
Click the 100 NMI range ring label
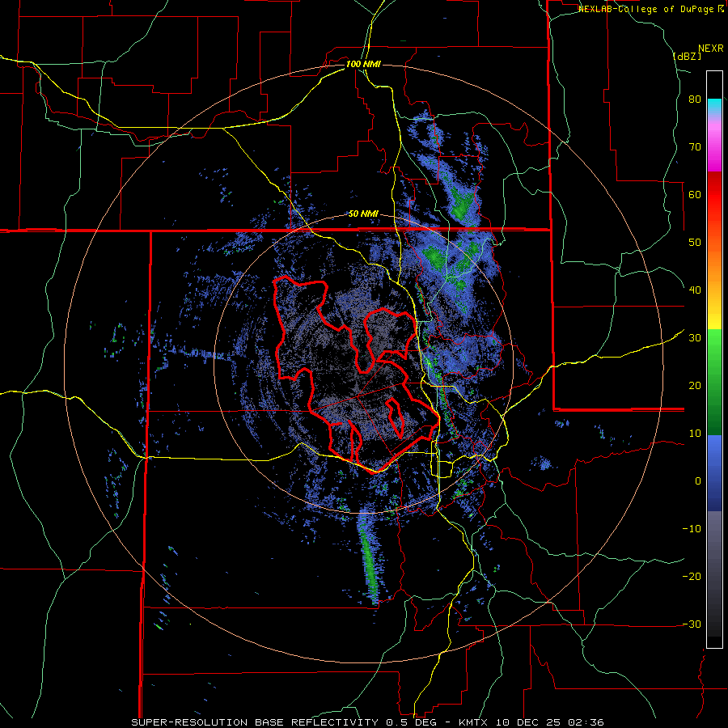pos(363,64)
